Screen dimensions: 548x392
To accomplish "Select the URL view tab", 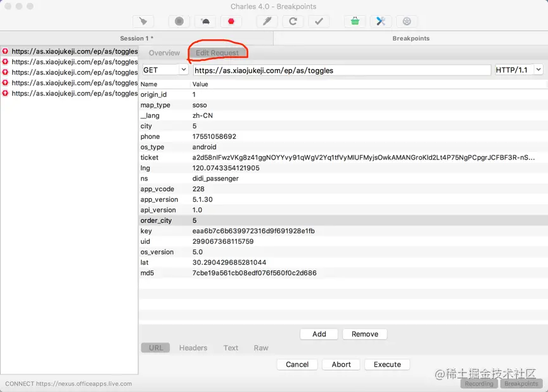I will click(156, 348).
